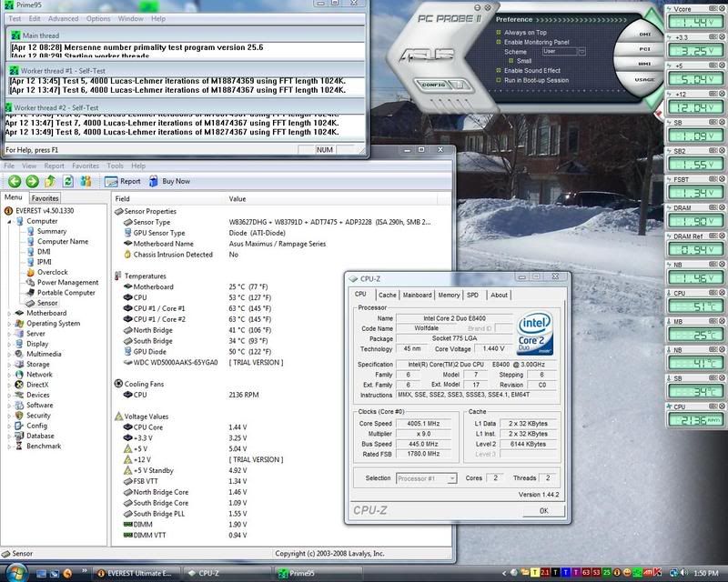Expand the Benchmark tree node
Screen dimensions: 728x582
(x=9, y=446)
